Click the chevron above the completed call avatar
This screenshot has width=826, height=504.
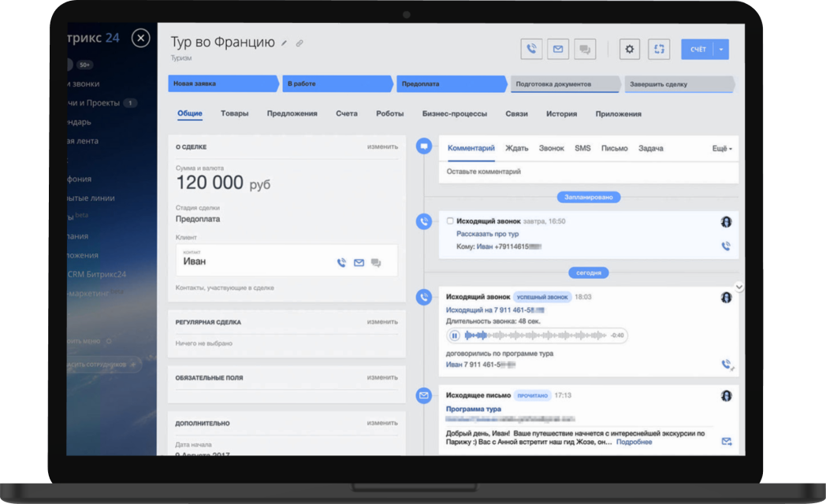[x=739, y=287]
